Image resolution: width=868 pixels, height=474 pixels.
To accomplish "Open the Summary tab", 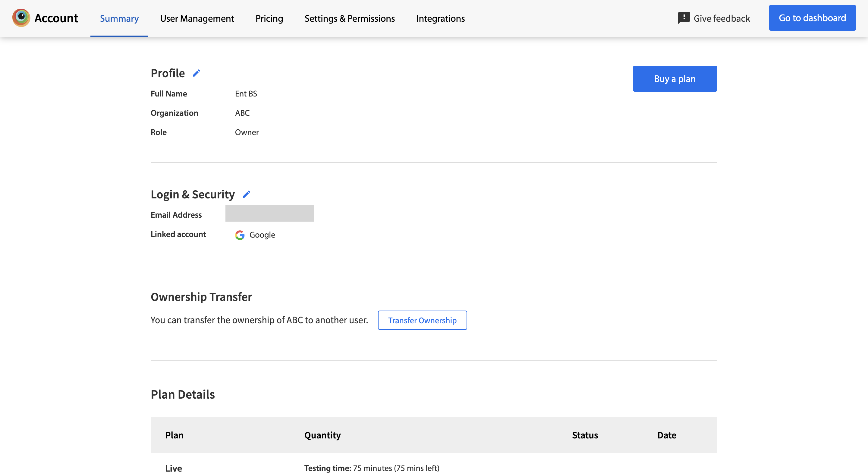I will click(x=119, y=18).
